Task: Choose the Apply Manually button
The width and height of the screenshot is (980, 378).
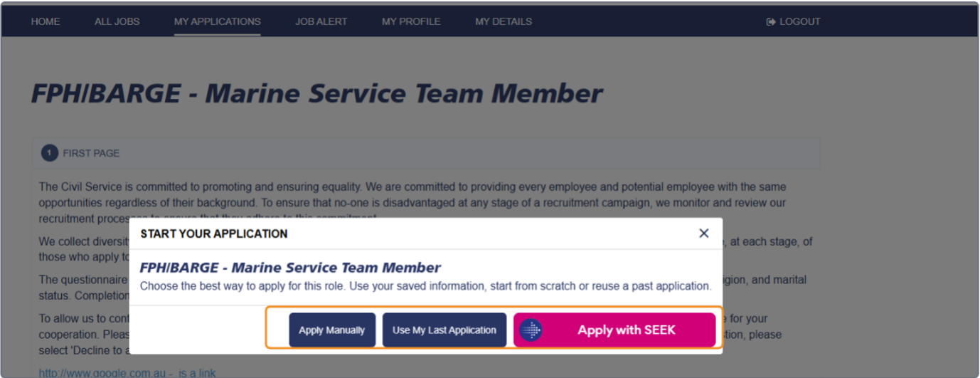Action: (x=332, y=330)
